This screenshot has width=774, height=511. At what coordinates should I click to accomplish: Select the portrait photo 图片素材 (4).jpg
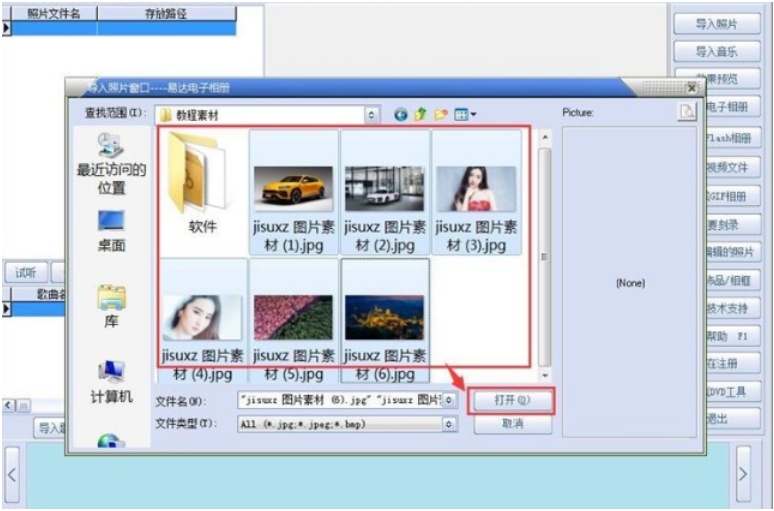pos(202,321)
